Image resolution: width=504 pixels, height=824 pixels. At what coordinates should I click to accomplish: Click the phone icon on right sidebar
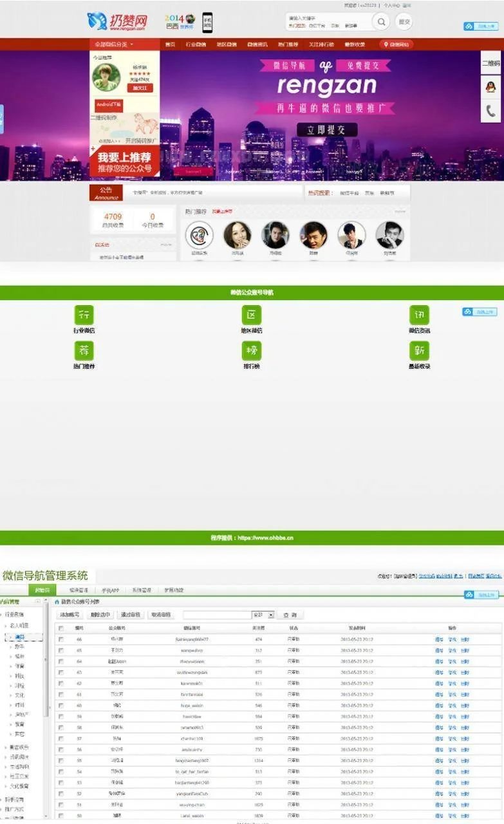point(490,111)
